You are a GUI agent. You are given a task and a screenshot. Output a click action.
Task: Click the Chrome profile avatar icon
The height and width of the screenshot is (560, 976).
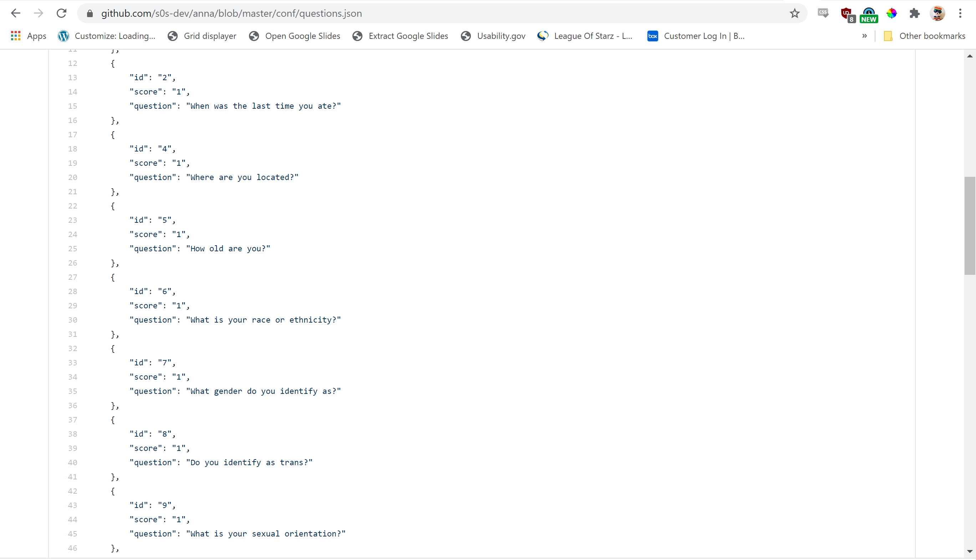(x=938, y=14)
